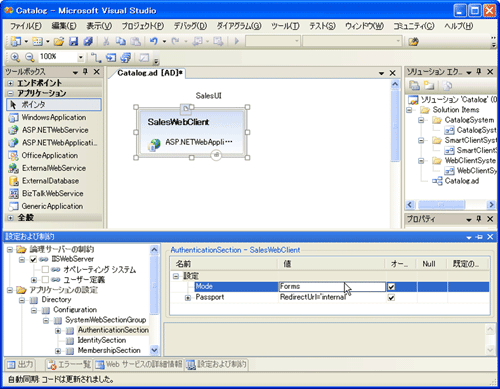Screen dimensions: 500x389
Task: Check the Operating System constraint checkbox
Action: click(45, 269)
